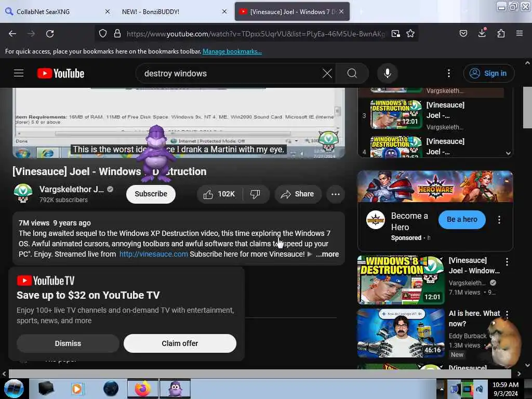Click the address bar URL field
The image size is (532, 399).
[255, 34]
